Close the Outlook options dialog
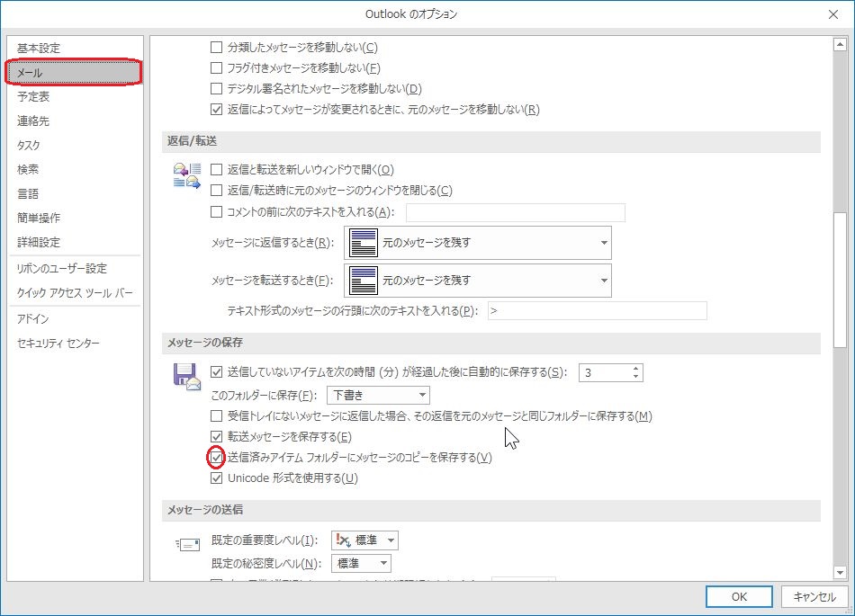This screenshot has height=616, width=855. (833, 14)
